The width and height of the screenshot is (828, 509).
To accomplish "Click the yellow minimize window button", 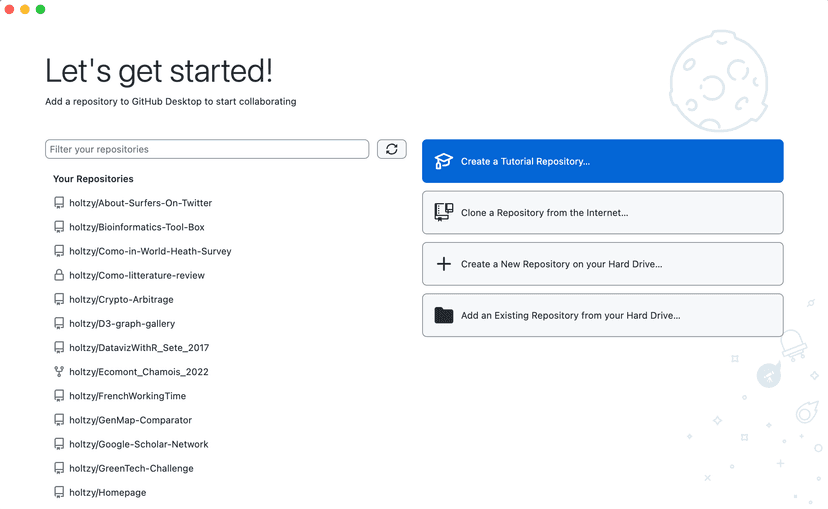I will pyautogui.click(x=25, y=10).
